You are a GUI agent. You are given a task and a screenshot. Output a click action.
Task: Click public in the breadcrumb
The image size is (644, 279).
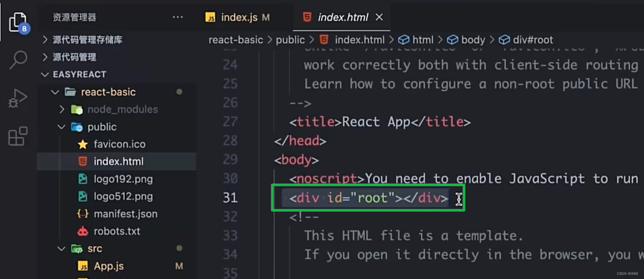click(x=290, y=40)
